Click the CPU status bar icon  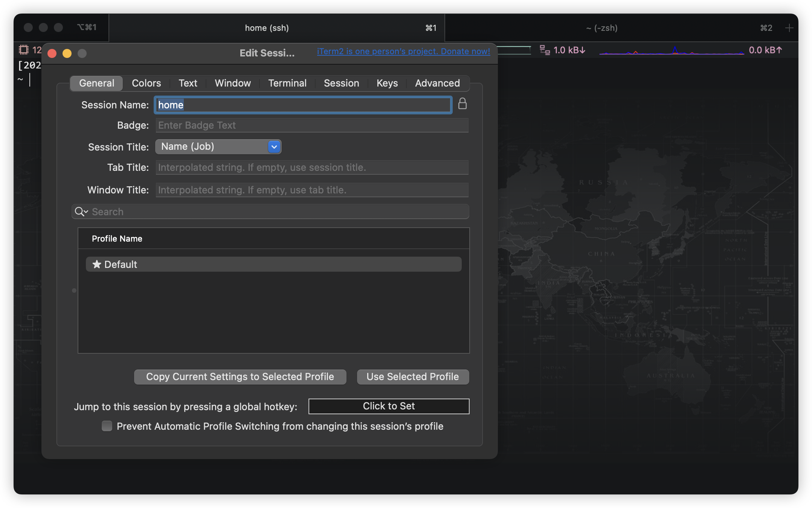pos(24,50)
